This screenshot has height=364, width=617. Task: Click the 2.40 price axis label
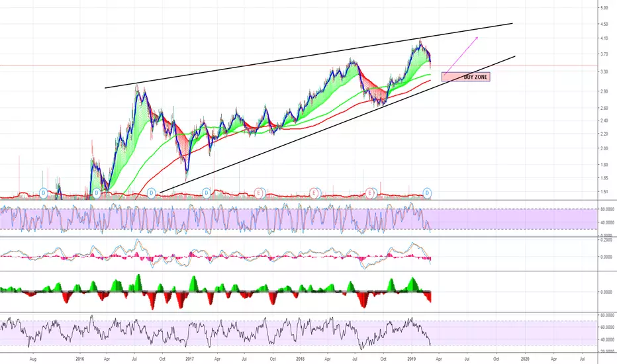[604, 120]
